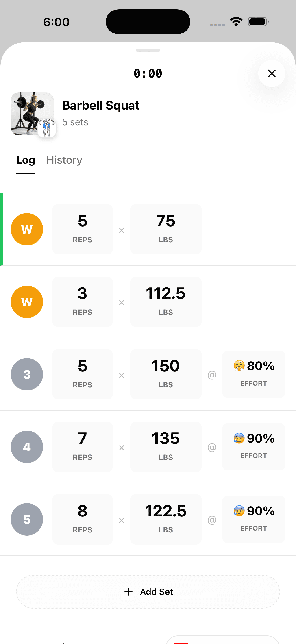Open set 4's 90% effort selector
Viewport: 296px width, 644px height.
click(254, 447)
